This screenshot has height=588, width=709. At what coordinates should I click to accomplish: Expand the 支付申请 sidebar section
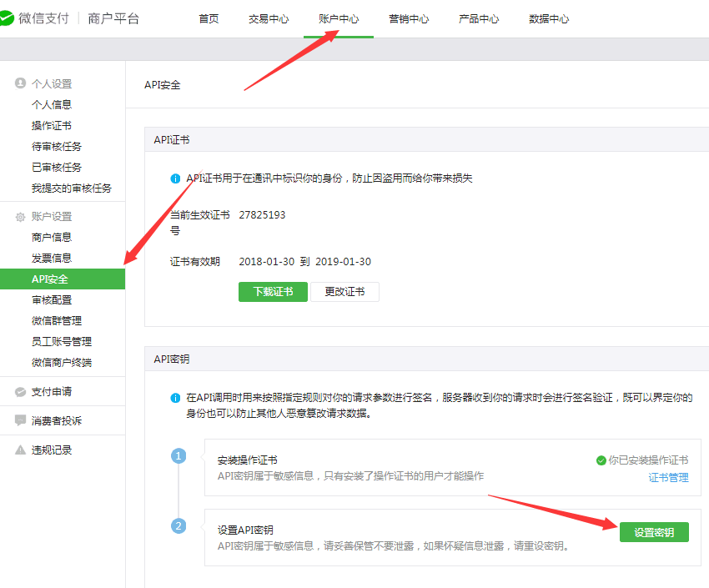pos(52,392)
